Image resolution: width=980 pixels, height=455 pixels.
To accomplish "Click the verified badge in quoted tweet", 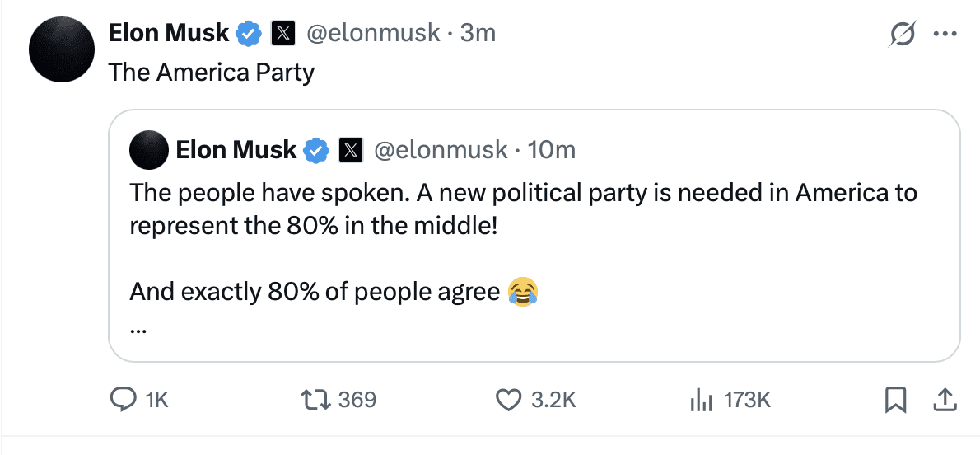I will pos(316,150).
